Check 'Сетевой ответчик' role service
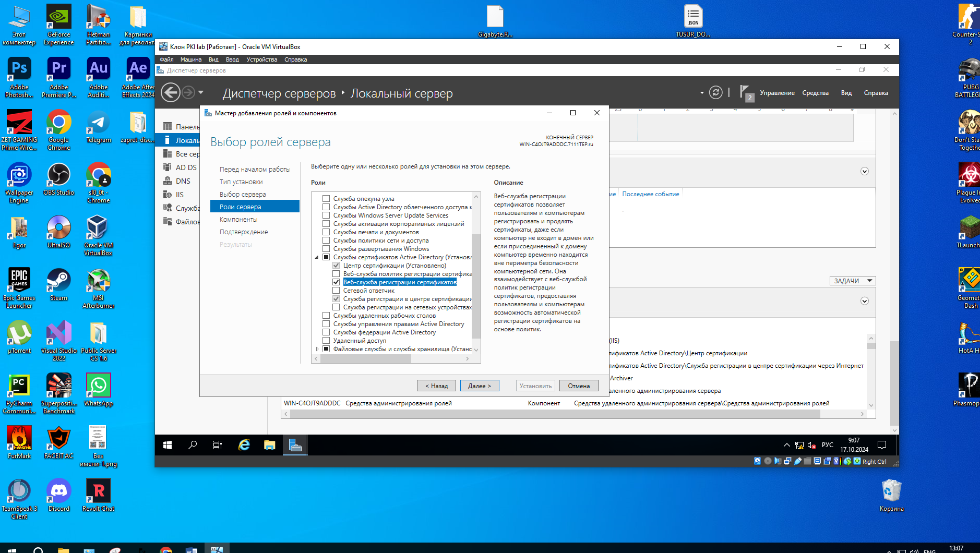The image size is (980, 553). (x=336, y=291)
